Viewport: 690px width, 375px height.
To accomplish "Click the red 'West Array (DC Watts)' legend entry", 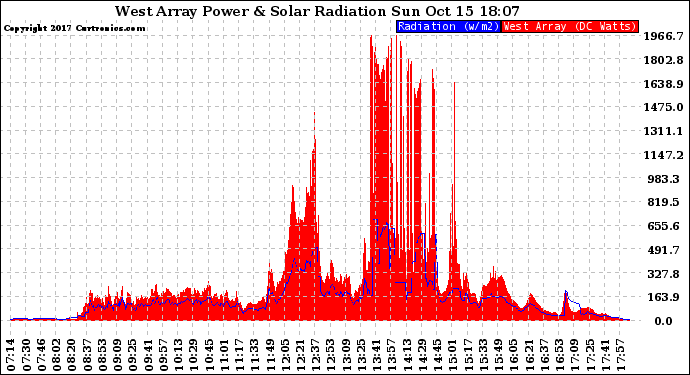I will coord(570,26).
